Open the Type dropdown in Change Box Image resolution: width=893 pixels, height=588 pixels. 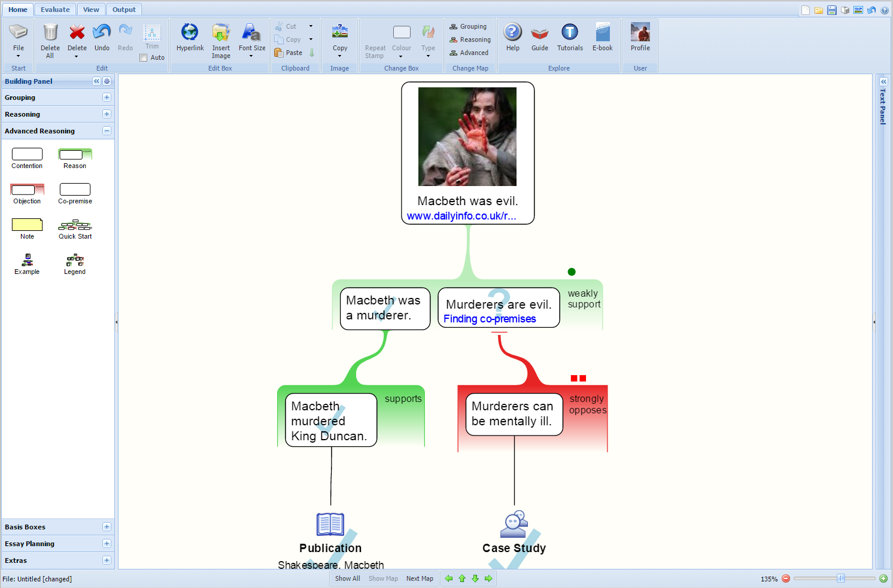[x=428, y=56]
